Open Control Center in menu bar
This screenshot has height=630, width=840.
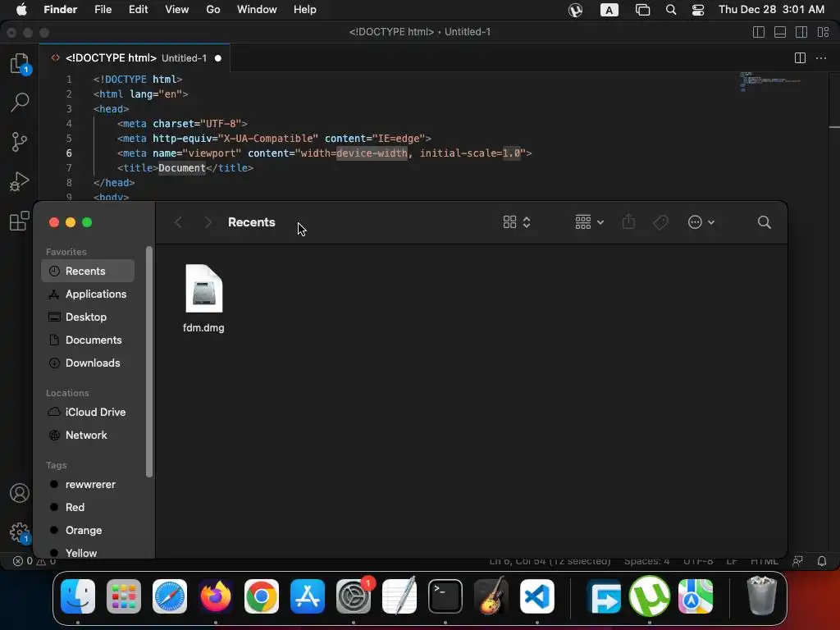pyautogui.click(x=698, y=10)
